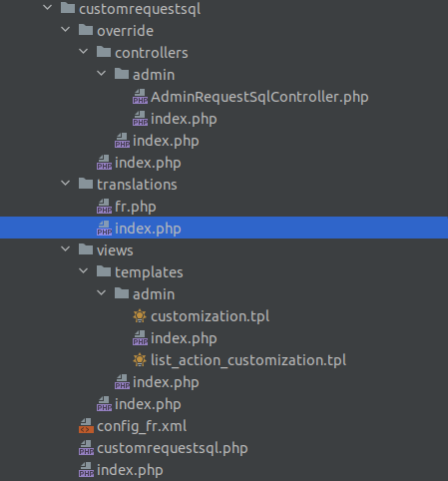This screenshot has width=448, height=481.
Task: Select the controllers folder name
Action: [152, 53]
